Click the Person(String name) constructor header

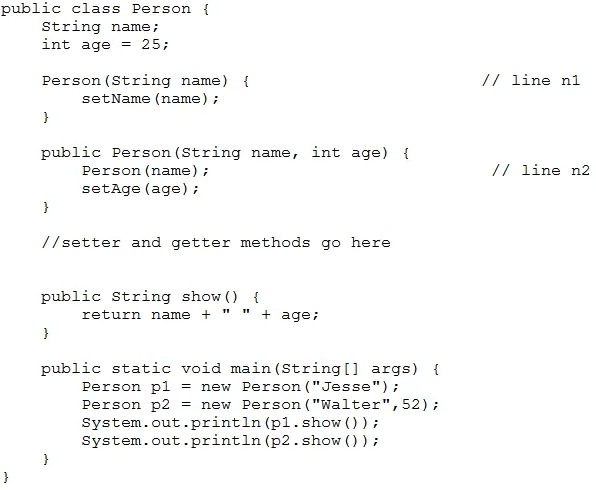point(145,81)
